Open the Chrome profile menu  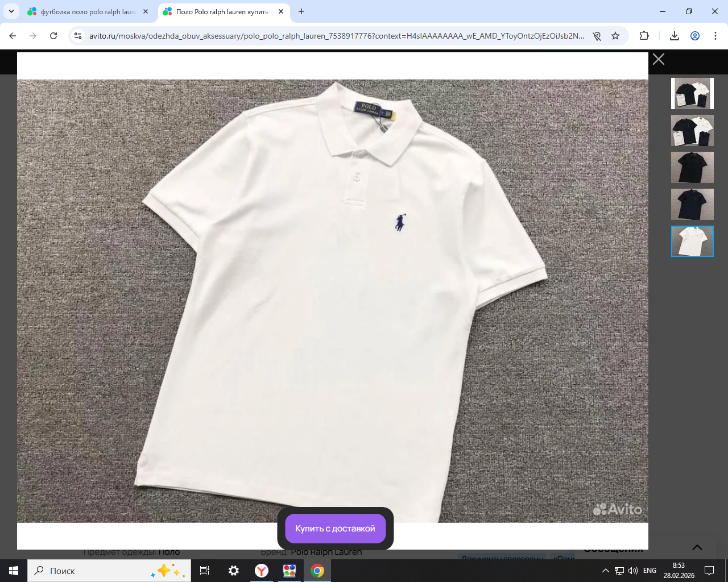coord(695,36)
